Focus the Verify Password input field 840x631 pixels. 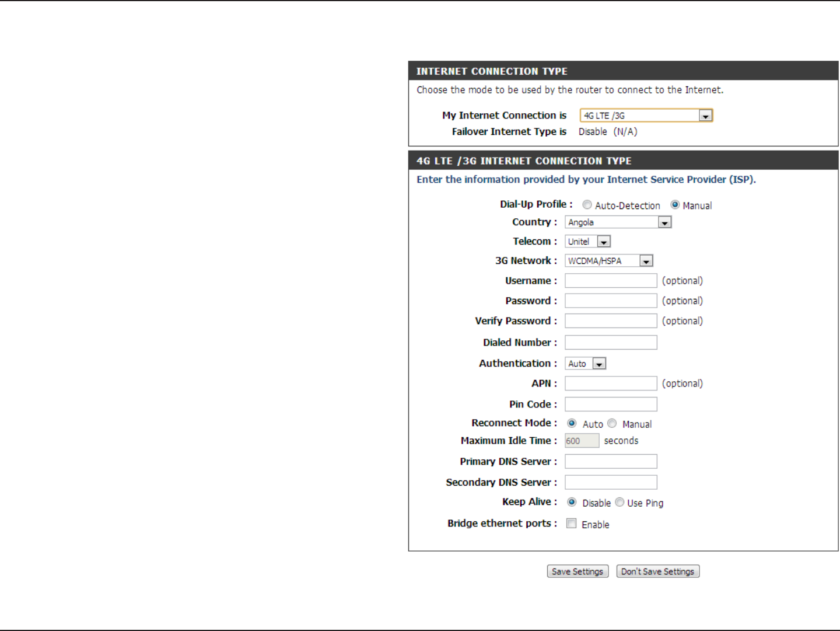coord(611,321)
